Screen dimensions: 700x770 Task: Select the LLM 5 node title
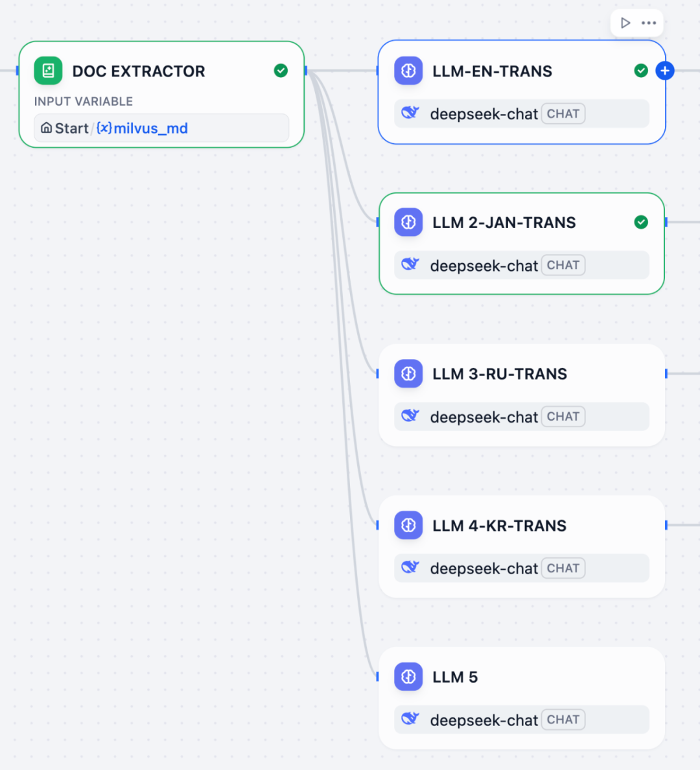pos(455,677)
